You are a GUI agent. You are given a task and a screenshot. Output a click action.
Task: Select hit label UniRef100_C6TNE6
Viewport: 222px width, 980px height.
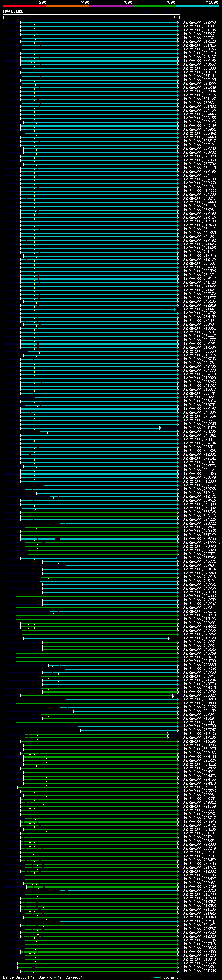point(199,45)
